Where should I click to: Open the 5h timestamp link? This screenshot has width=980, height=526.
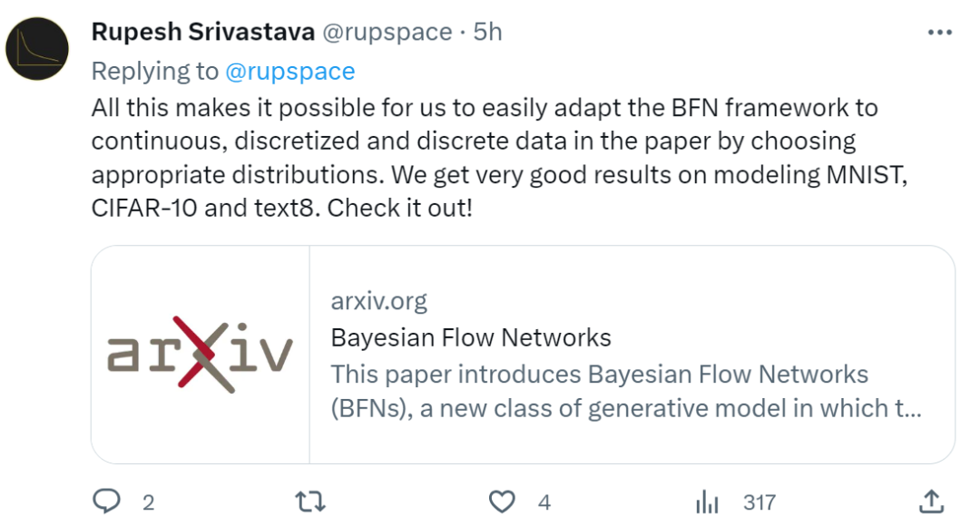click(487, 32)
